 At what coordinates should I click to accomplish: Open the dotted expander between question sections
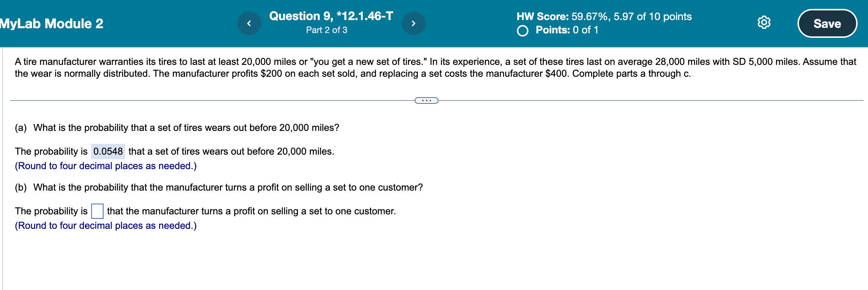[426, 100]
